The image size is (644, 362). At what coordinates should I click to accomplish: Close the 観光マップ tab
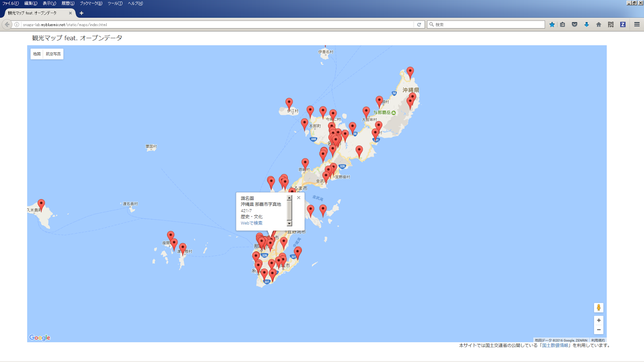tap(70, 13)
